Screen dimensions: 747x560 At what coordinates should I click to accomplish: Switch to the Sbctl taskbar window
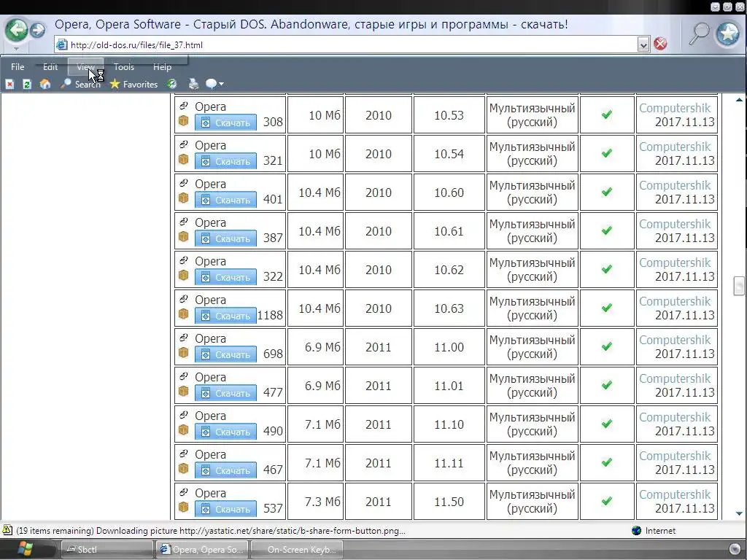107,550
